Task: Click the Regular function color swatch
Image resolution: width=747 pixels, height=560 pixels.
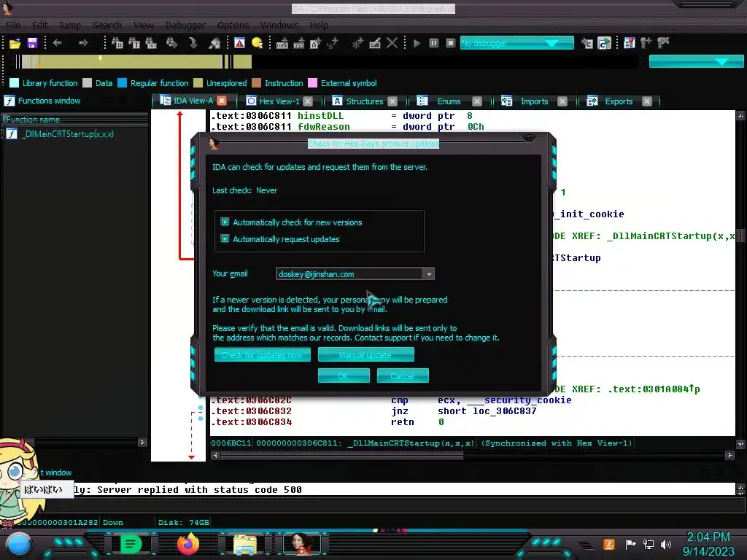Action: coord(122,83)
